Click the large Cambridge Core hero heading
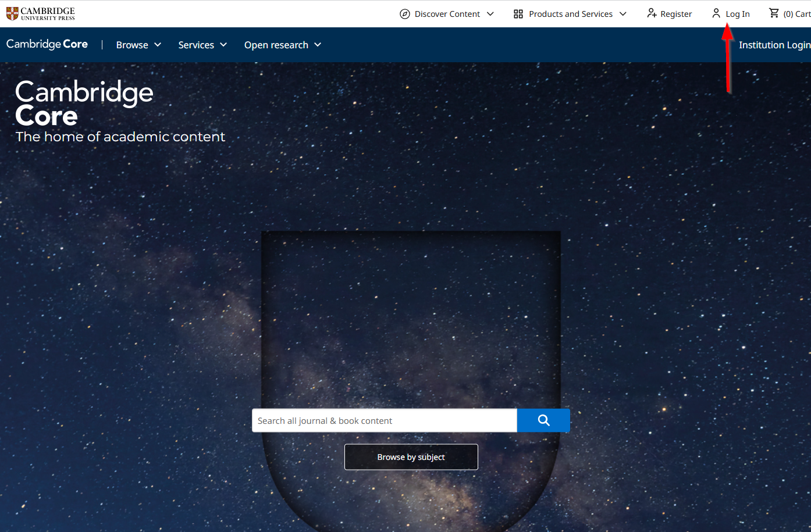Viewport: 811px width, 532px height. tap(84, 103)
